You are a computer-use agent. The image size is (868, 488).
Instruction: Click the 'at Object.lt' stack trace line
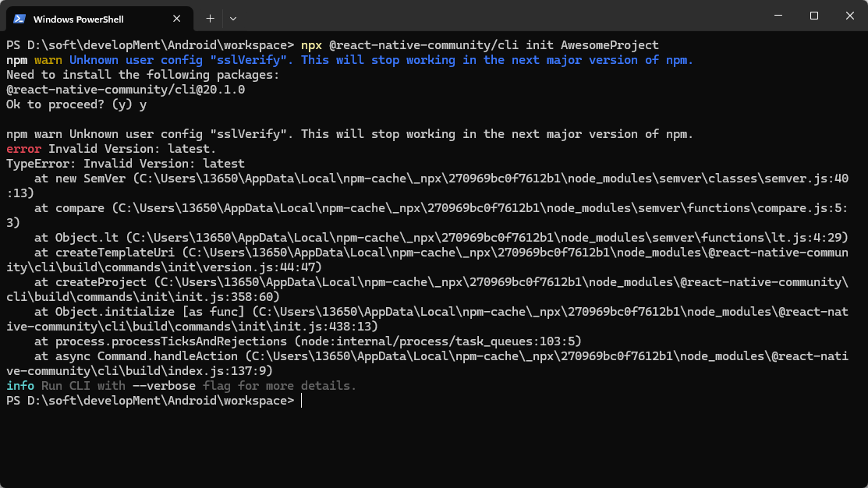[x=441, y=237]
